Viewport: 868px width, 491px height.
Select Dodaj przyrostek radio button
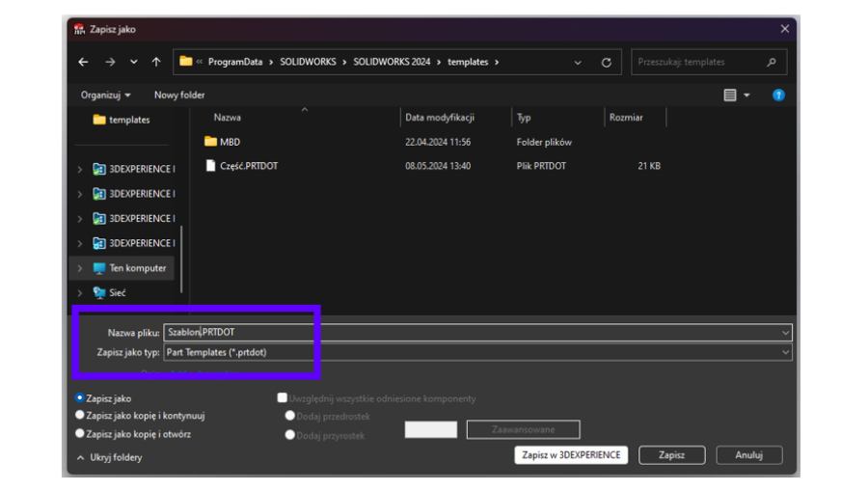(289, 435)
